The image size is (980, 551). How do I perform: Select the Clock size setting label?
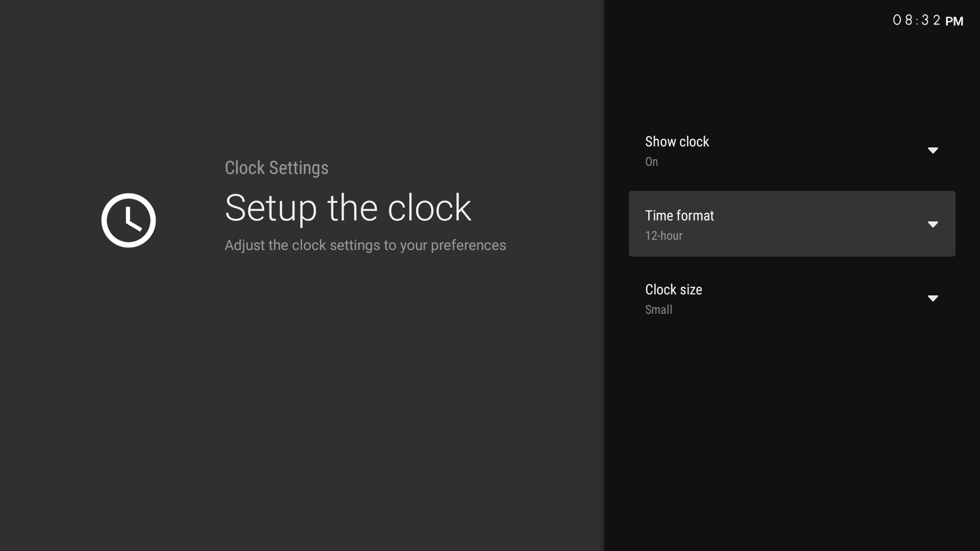coord(673,290)
